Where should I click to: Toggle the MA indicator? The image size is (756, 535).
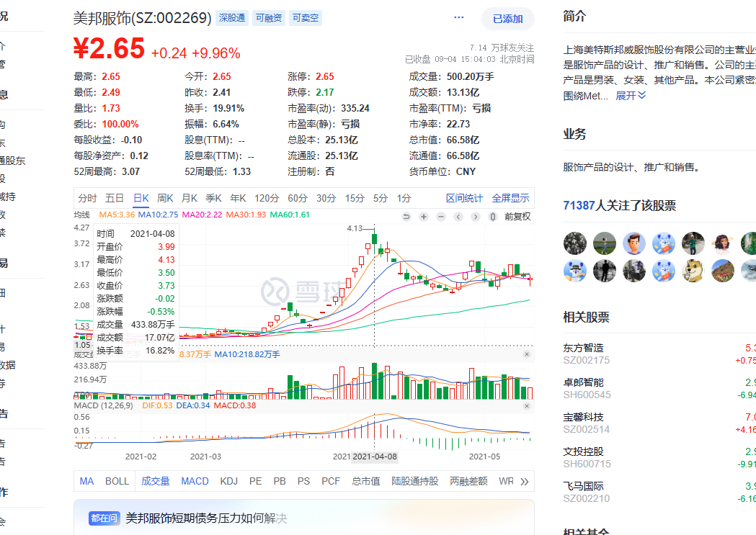pos(86,482)
